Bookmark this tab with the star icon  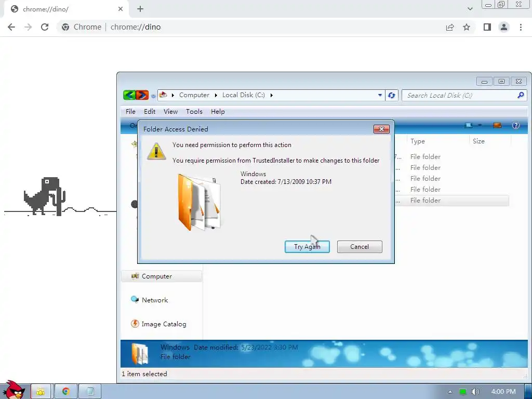[467, 27]
